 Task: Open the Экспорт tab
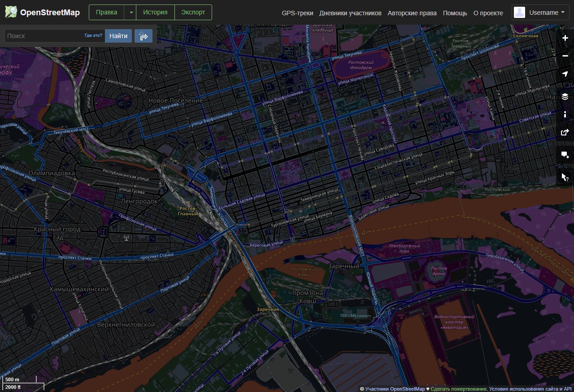[x=193, y=13]
